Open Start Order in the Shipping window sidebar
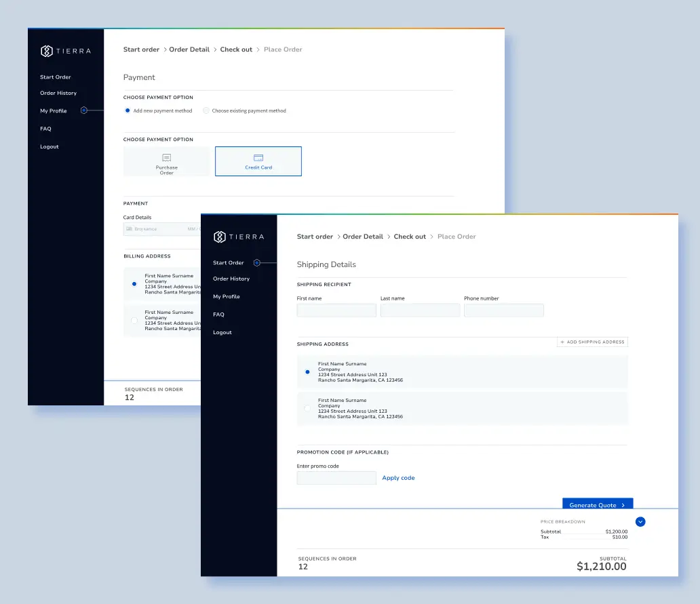Image resolution: width=700 pixels, height=604 pixels. point(229,263)
